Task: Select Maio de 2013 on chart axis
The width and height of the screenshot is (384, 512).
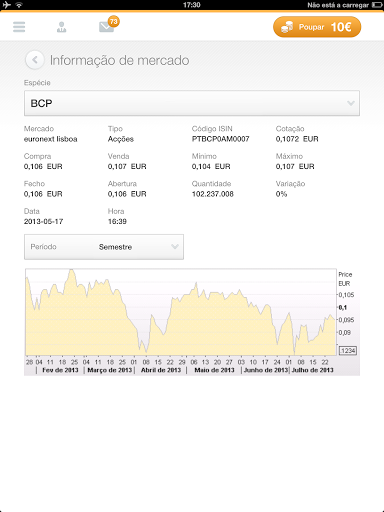Action: click(214, 370)
